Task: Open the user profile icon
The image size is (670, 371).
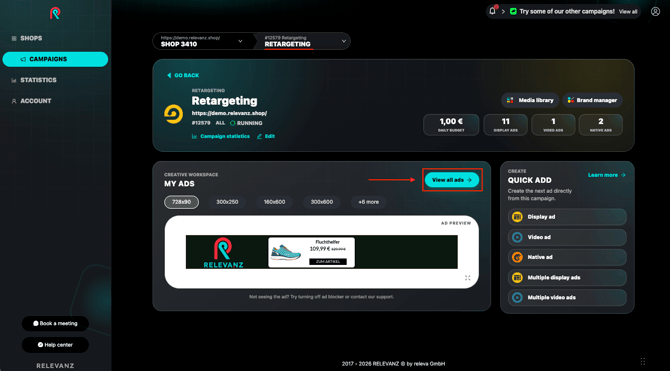Action: pyautogui.click(x=655, y=12)
